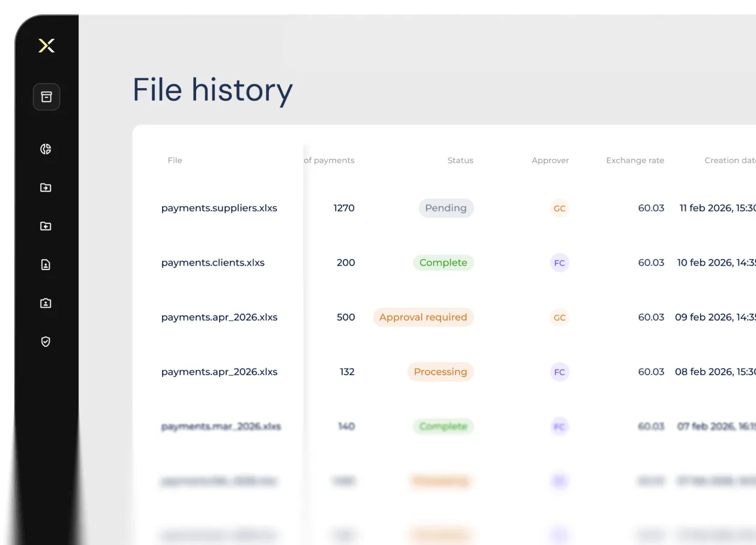The image size is (756, 545).
Task: Click the folder with right arrow icon
Action: pos(46,187)
